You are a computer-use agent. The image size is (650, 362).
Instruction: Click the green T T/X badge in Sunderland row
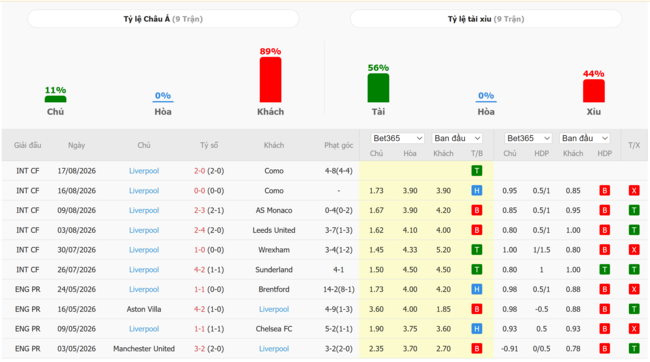coord(634,270)
